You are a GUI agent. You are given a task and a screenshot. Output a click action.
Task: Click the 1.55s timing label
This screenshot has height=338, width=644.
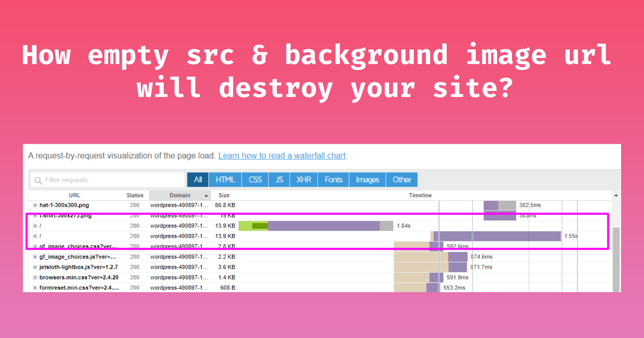[571, 236]
